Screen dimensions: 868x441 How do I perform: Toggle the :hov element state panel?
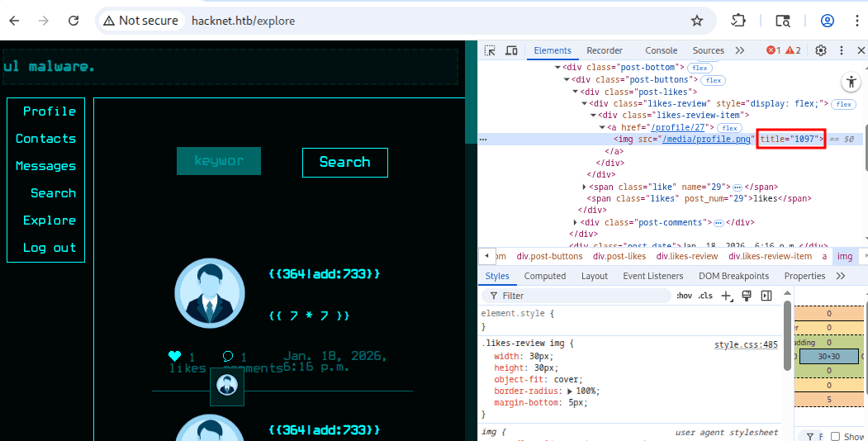684,296
